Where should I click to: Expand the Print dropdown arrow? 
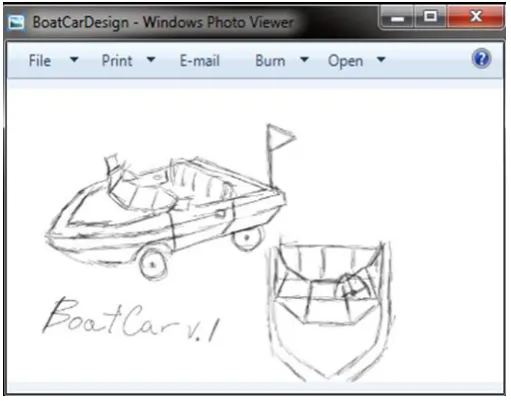pos(151,60)
